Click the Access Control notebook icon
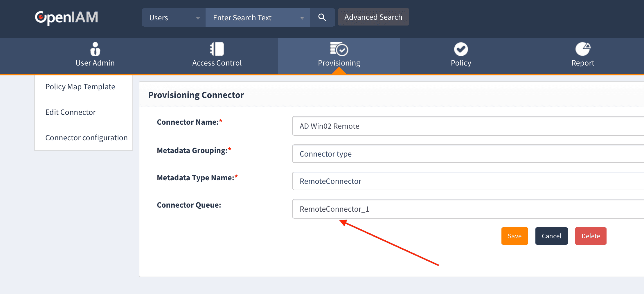The image size is (644, 294). pyautogui.click(x=217, y=49)
